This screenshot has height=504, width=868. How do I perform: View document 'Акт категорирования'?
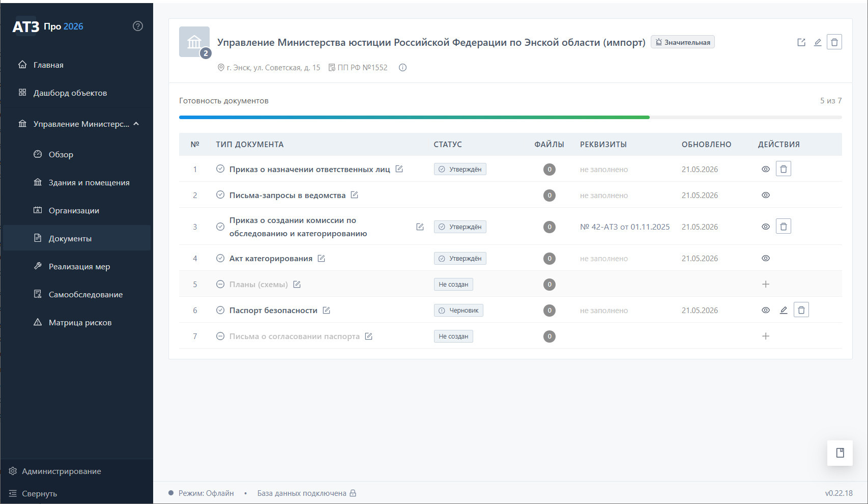pos(766,258)
